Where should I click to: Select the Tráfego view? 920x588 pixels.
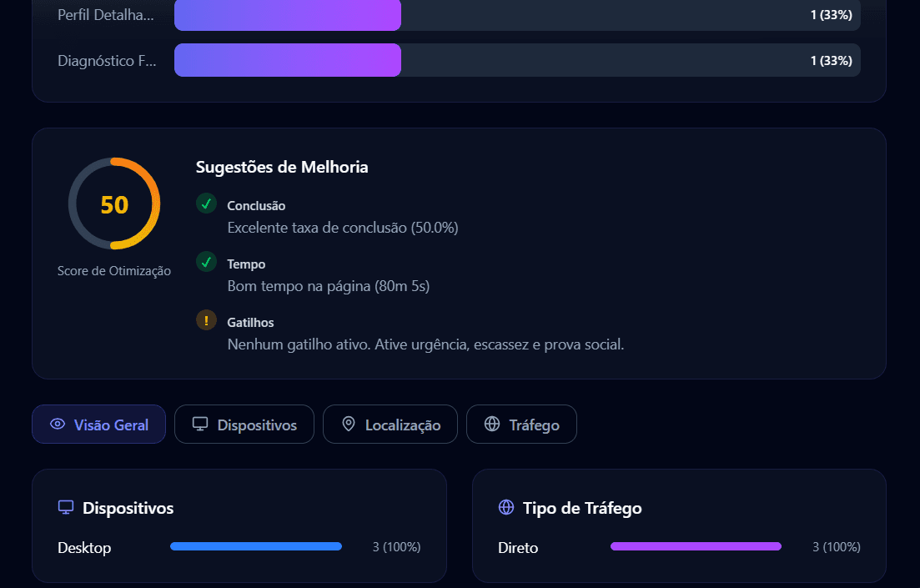521,424
